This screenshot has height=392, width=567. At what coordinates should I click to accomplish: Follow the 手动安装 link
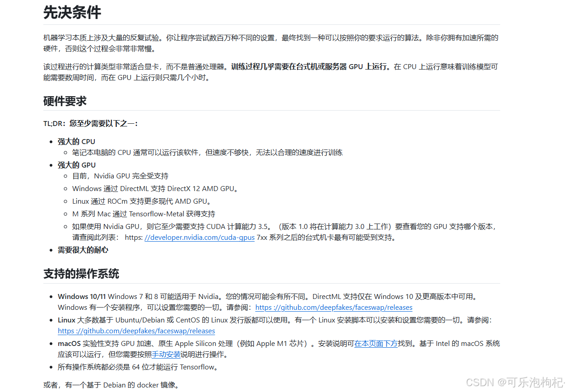[x=166, y=355]
